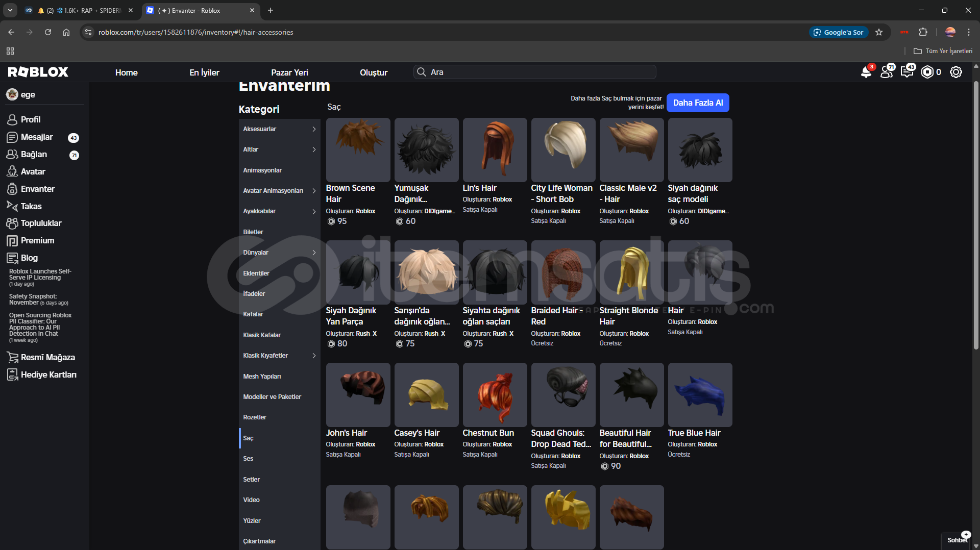Expand the Aksesuarlar category
980x550 pixels.
click(279, 129)
